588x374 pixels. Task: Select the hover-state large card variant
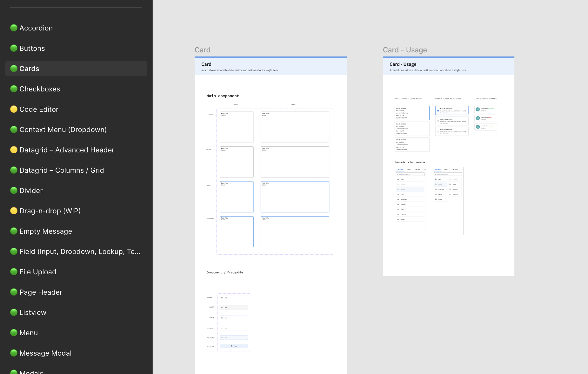coord(295,162)
